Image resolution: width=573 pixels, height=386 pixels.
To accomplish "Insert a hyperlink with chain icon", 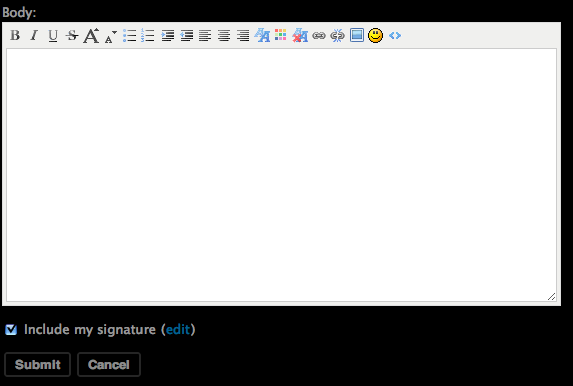I will (x=319, y=35).
